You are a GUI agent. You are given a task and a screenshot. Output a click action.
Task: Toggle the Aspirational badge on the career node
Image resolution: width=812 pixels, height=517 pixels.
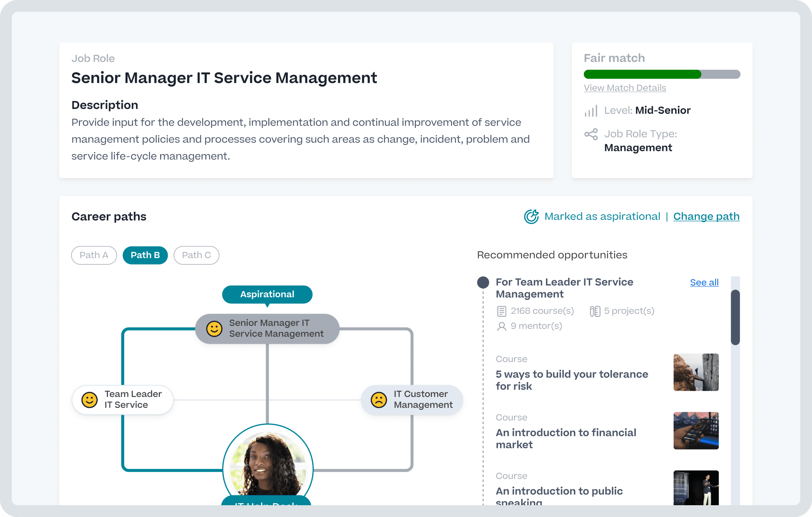(x=267, y=294)
